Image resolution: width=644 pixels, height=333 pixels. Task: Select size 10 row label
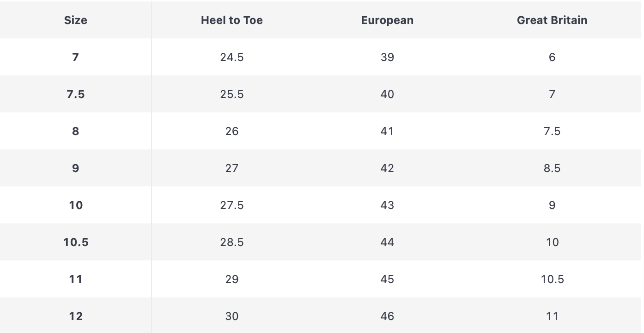pyautogui.click(x=75, y=205)
